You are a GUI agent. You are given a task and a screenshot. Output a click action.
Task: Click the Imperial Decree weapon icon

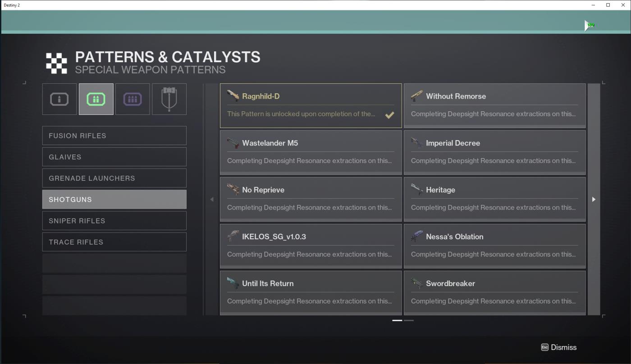point(417,143)
